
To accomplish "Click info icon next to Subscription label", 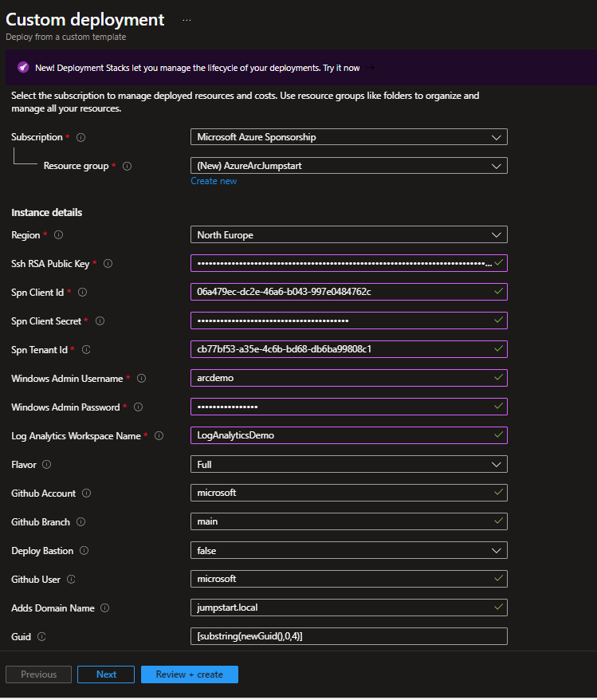I will (81, 138).
